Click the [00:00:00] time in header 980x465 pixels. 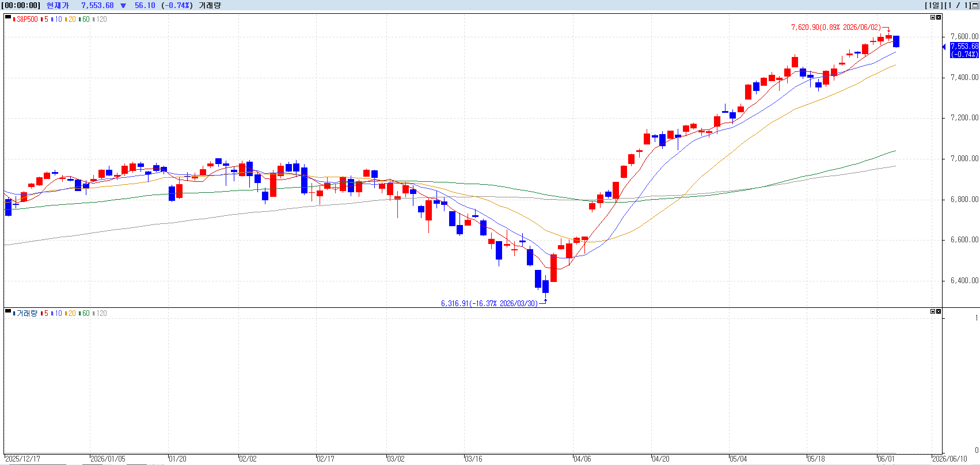pyautogui.click(x=21, y=5)
